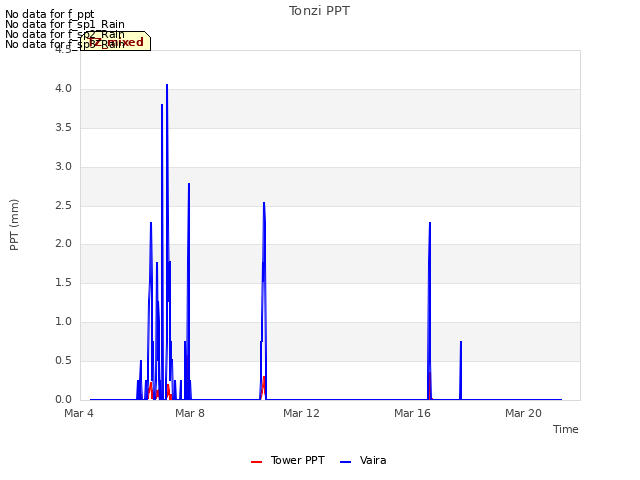
Task: Click the Mar 4 x-axis tick label
Action: (79, 413)
